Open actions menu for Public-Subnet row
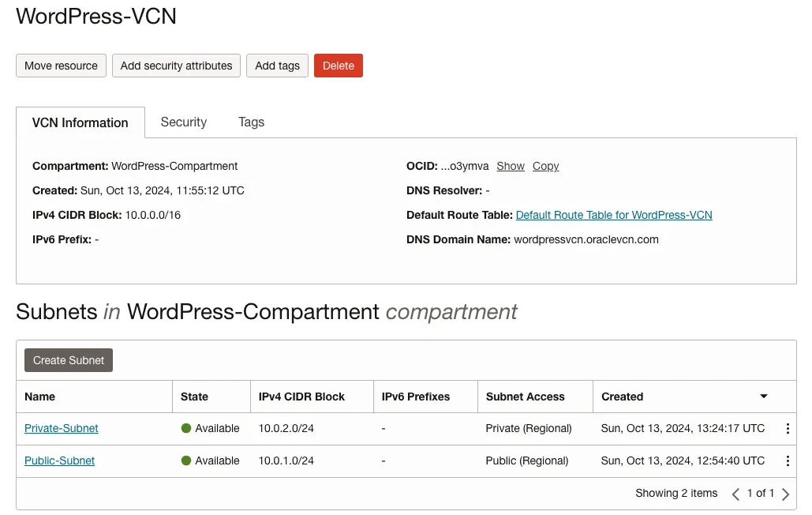 coord(787,460)
